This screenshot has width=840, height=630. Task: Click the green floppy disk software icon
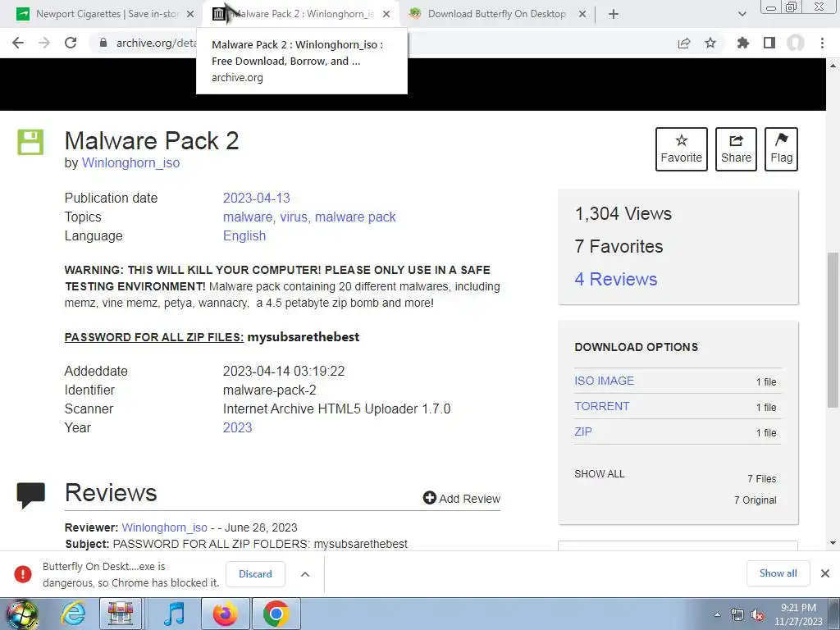(x=30, y=142)
